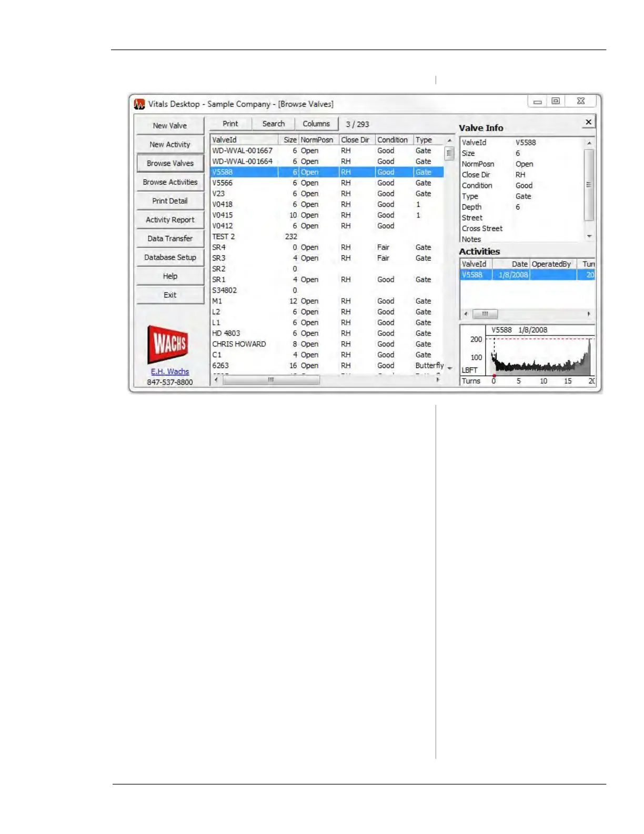This screenshot has height=834, width=644.
Task: Minimize the Vitals Desktop window
Action: pyautogui.click(x=538, y=101)
